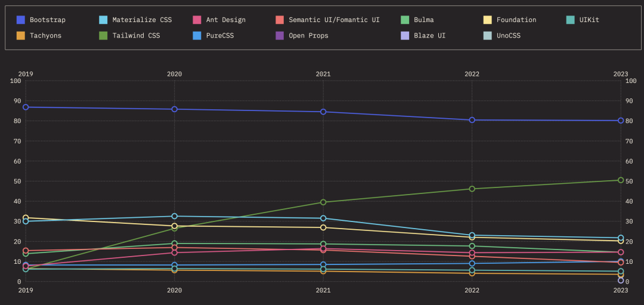Hide the Bulma series via legend label
Screen dimensions: 644x305
click(423, 20)
